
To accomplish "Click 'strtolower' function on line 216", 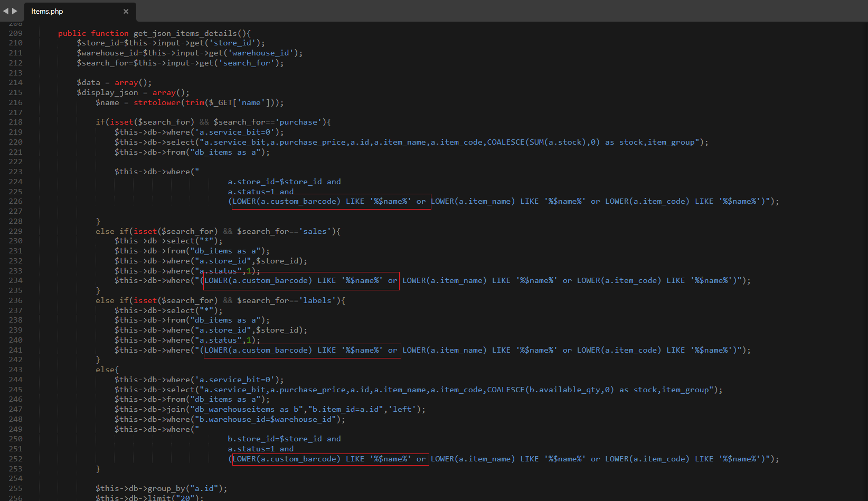I will [x=157, y=102].
